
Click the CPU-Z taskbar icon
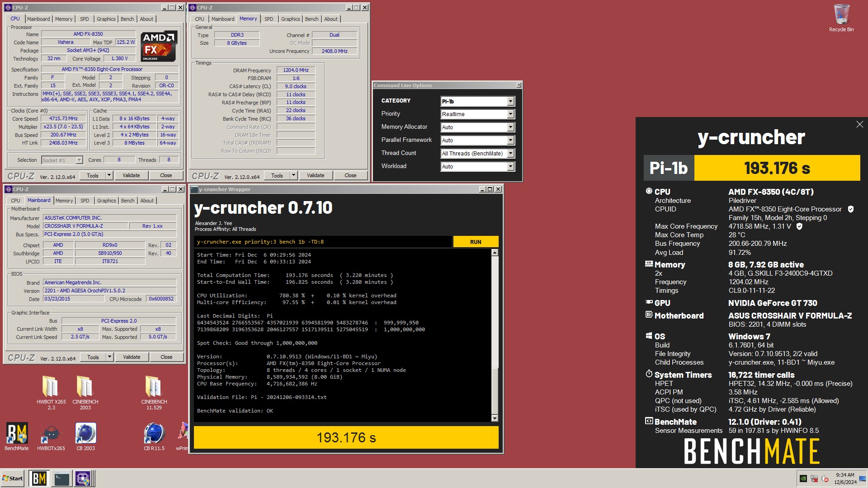(83, 479)
